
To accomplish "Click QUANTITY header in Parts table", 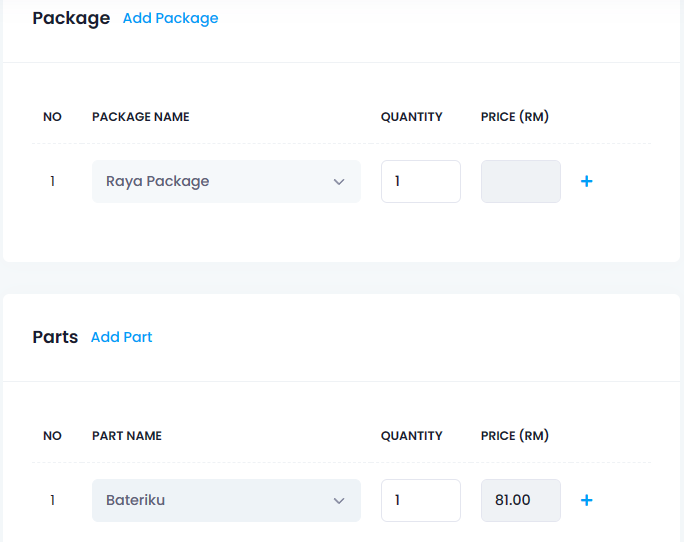I will pos(412,436).
